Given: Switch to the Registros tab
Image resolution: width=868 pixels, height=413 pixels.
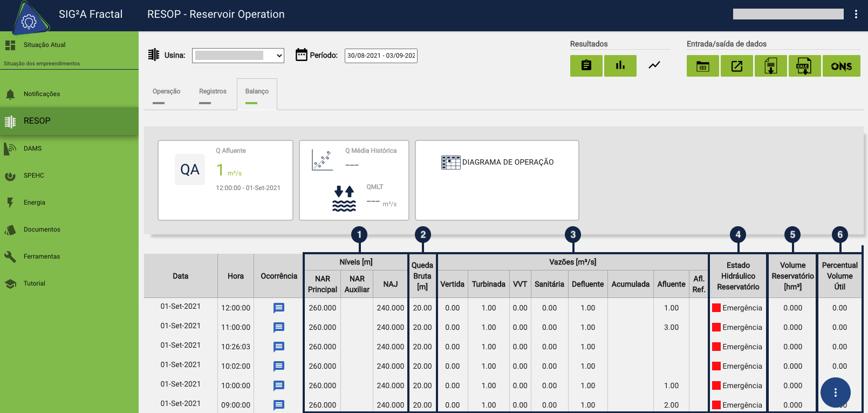Looking at the screenshot, I should coord(213,92).
